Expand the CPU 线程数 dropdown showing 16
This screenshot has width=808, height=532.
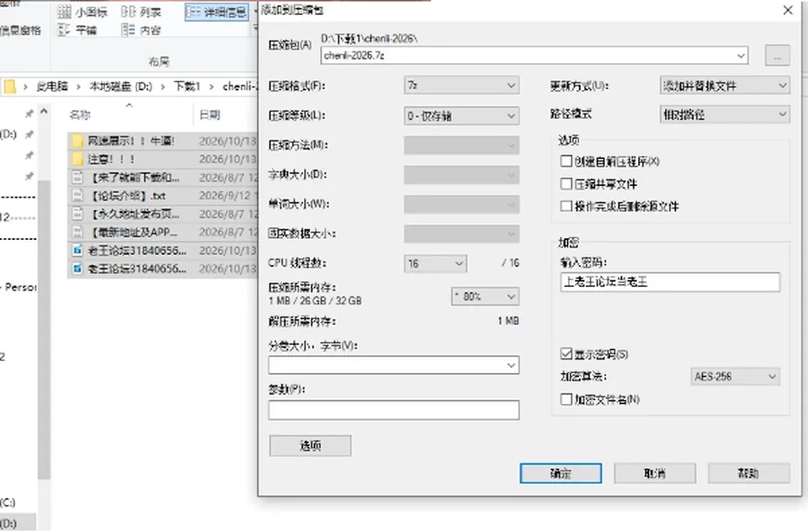click(435, 264)
